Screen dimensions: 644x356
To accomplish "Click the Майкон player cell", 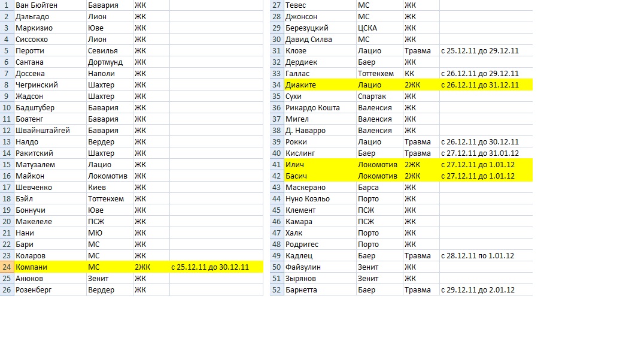I will pos(50,176).
